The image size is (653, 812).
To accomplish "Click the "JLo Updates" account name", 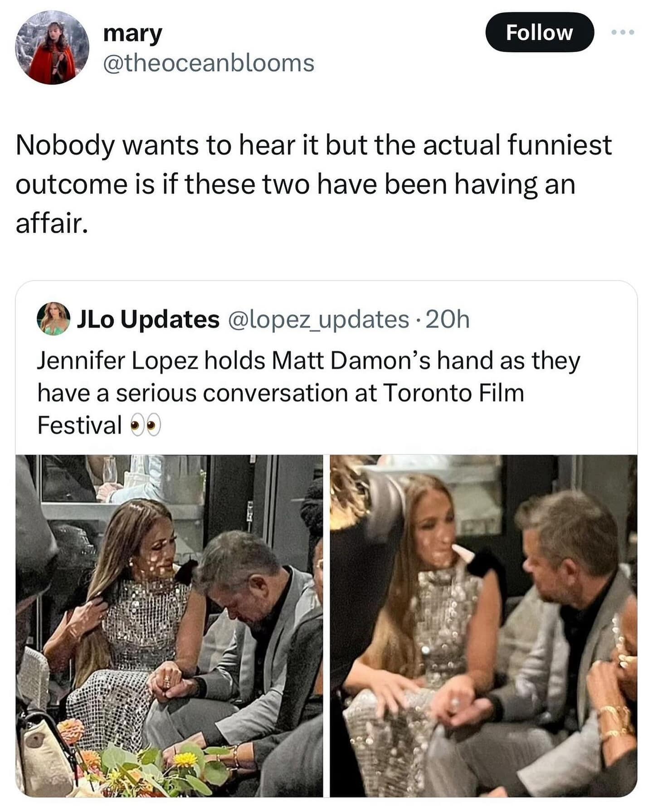I will pyautogui.click(x=148, y=319).
